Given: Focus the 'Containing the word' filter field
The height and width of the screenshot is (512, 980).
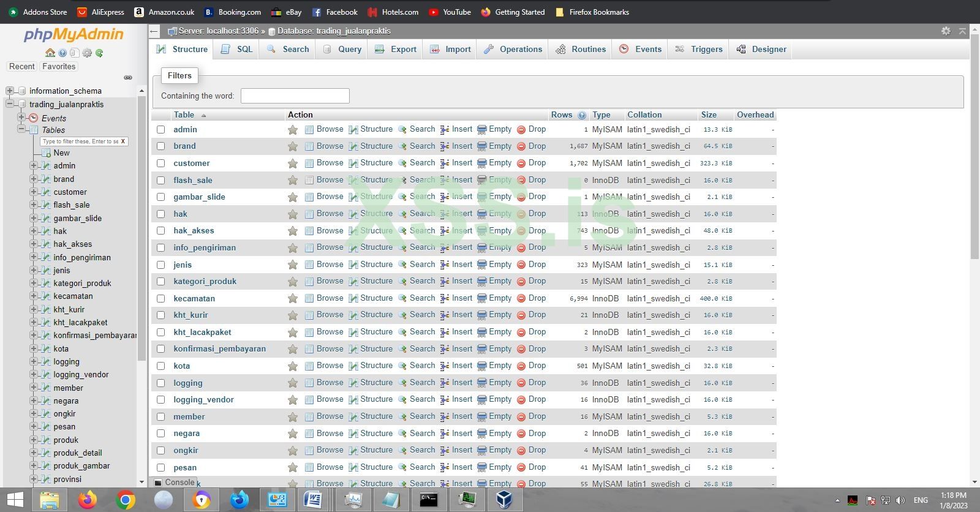Looking at the screenshot, I should pyautogui.click(x=295, y=96).
